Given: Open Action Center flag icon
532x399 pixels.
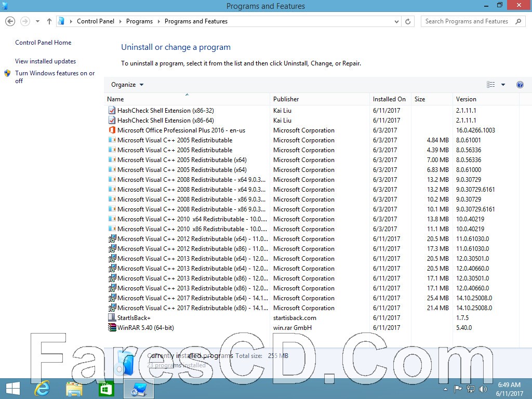Looking at the screenshot, I should tap(458, 389).
